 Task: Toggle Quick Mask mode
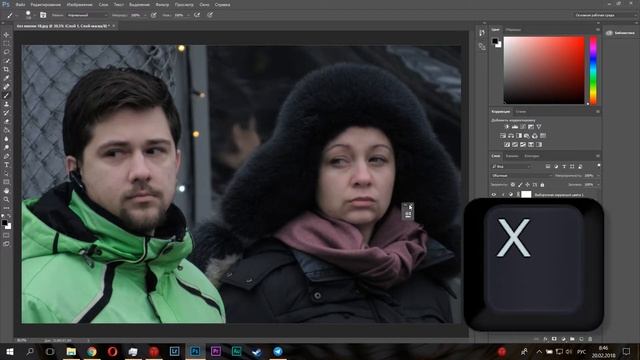(x=6, y=235)
